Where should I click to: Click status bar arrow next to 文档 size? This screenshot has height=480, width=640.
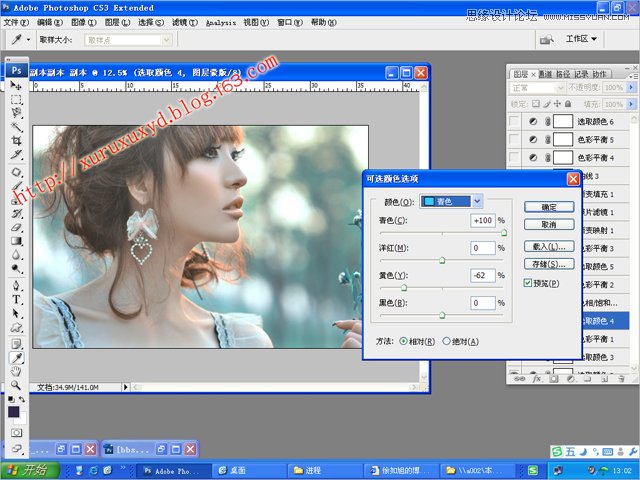tap(125, 387)
